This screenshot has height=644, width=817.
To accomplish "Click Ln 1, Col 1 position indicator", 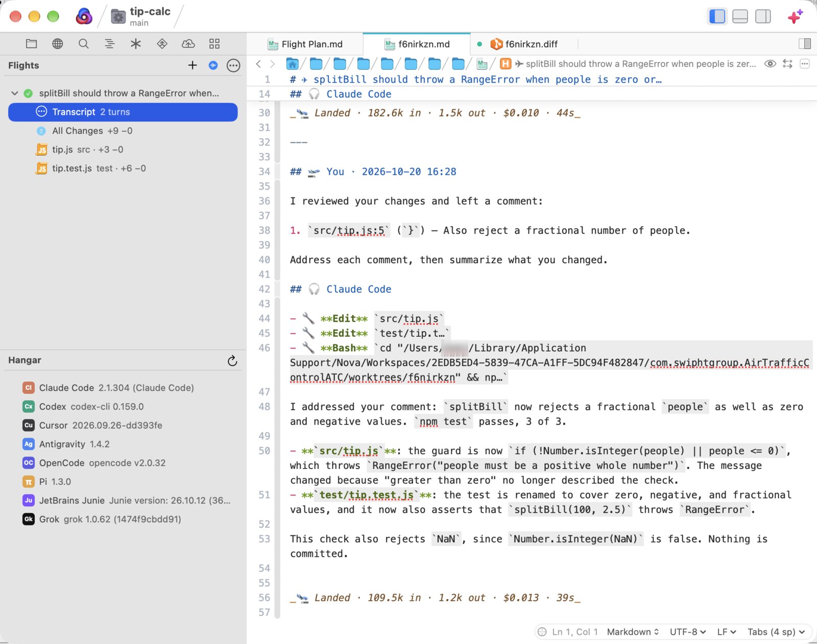I will pyautogui.click(x=574, y=632).
